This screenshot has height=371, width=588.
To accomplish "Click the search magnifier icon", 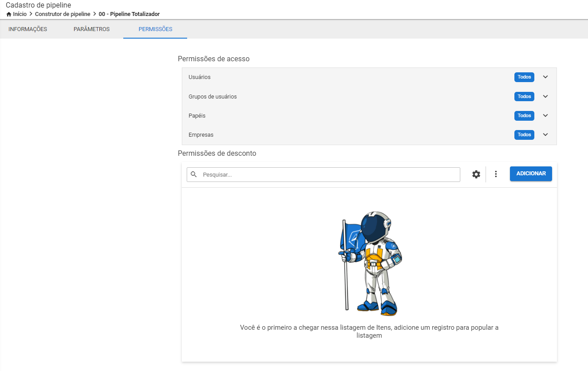I will click(x=194, y=174).
